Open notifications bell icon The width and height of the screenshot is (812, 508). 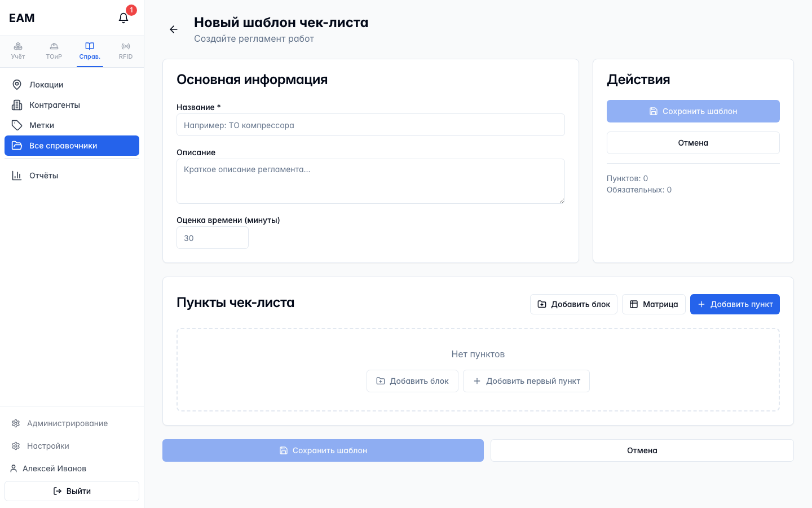pyautogui.click(x=123, y=18)
